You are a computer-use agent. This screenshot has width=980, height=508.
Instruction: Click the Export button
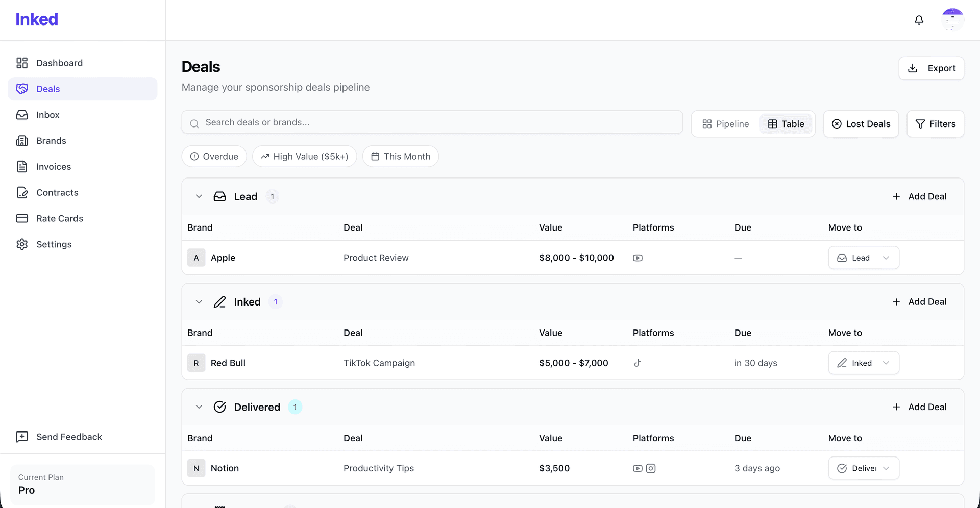pyautogui.click(x=931, y=68)
